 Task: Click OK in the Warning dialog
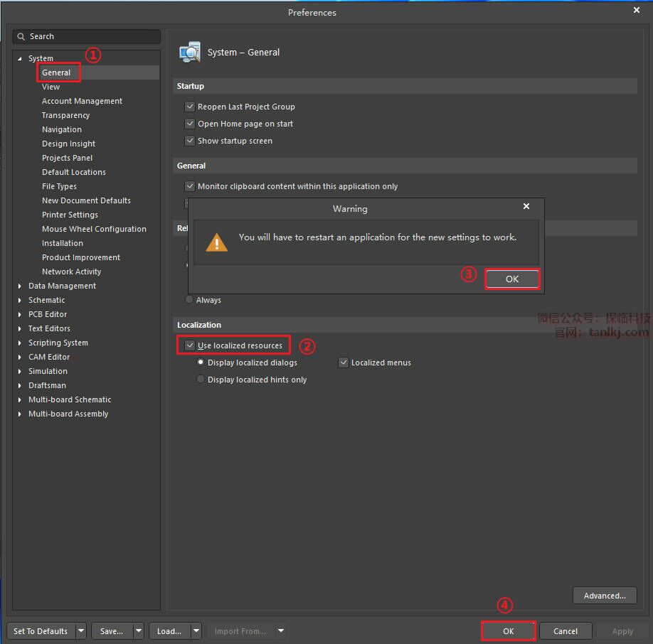click(x=512, y=279)
